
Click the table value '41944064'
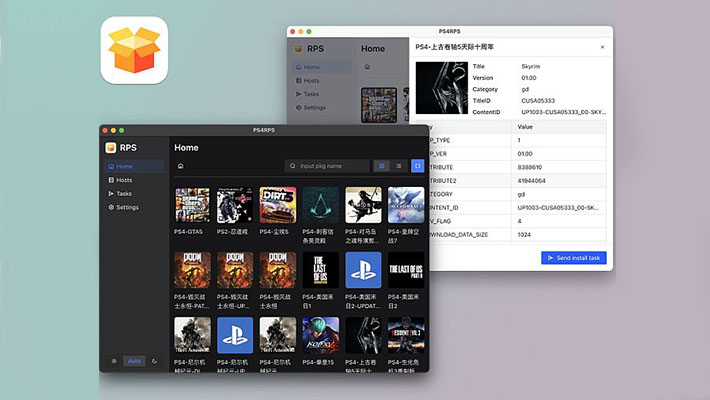click(532, 181)
